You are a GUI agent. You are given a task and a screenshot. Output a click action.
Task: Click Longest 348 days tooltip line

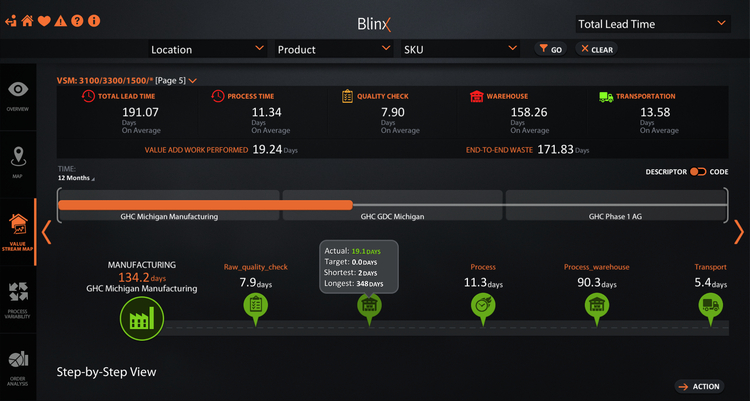pyautogui.click(x=354, y=284)
